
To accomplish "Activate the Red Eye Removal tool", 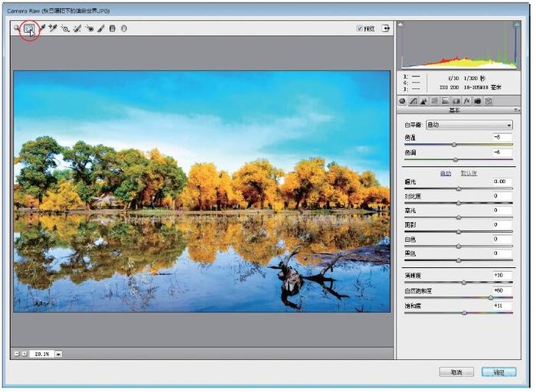I will coord(90,28).
